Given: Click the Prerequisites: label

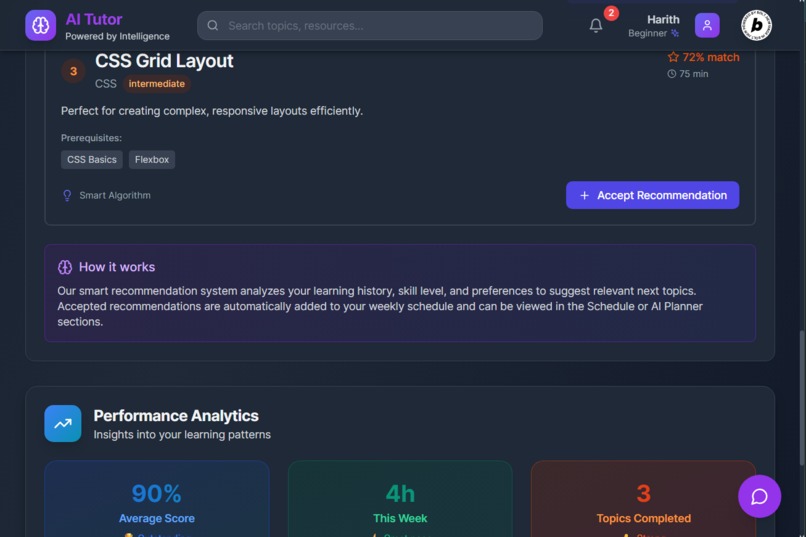Looking at the screenshot, I should [91, 138].
